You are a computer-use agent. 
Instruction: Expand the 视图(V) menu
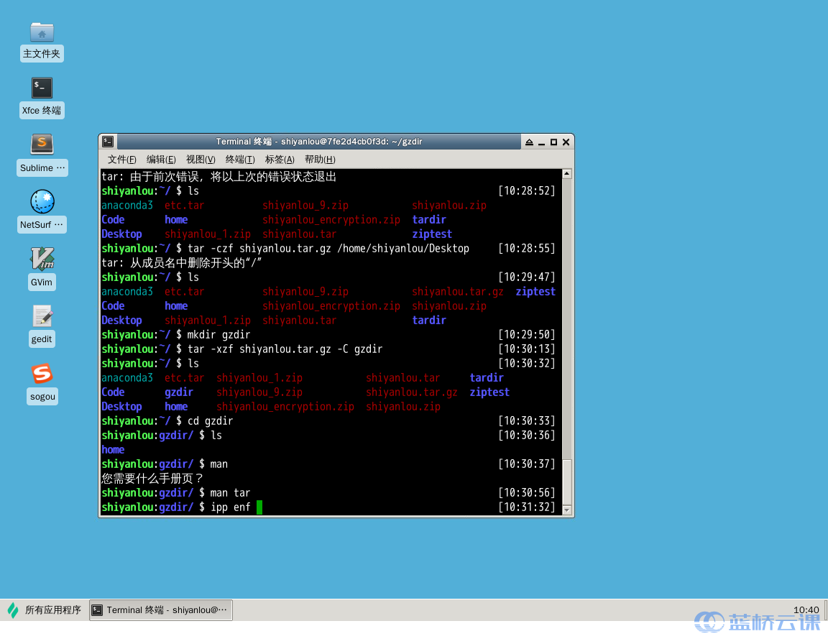coord(201,160)
